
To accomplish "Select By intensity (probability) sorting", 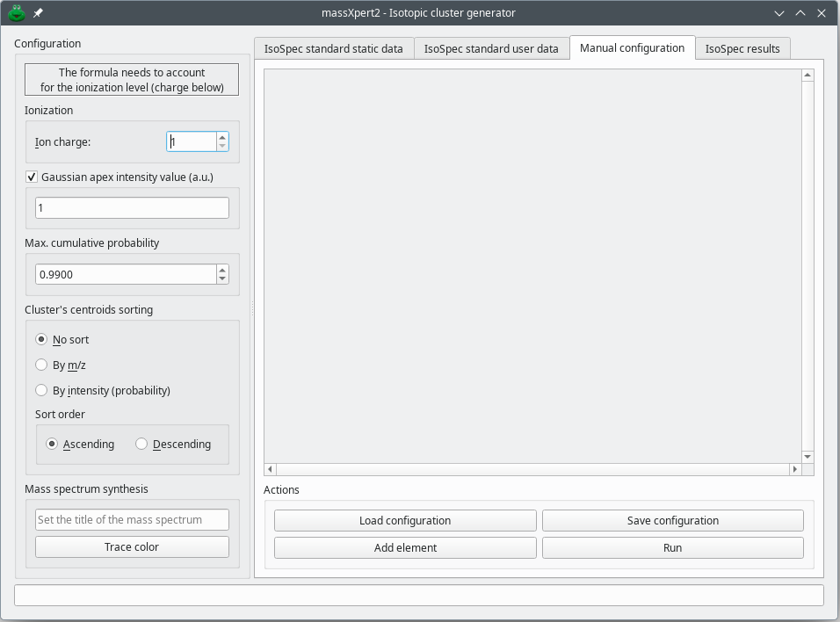I will tap(41, 390).
